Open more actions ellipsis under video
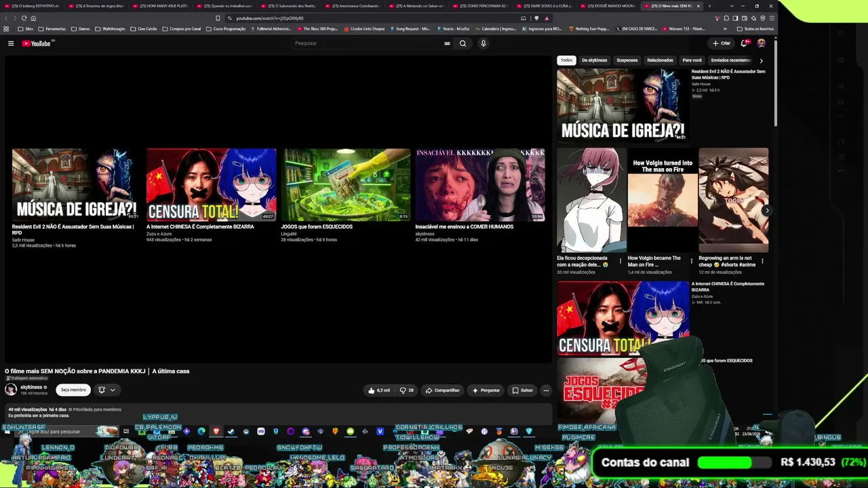 [546, 390]
